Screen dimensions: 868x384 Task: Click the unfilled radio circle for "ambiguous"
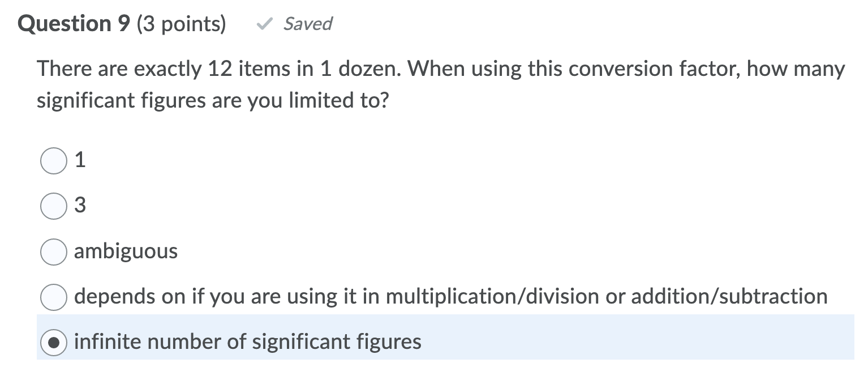click(53, 251)
